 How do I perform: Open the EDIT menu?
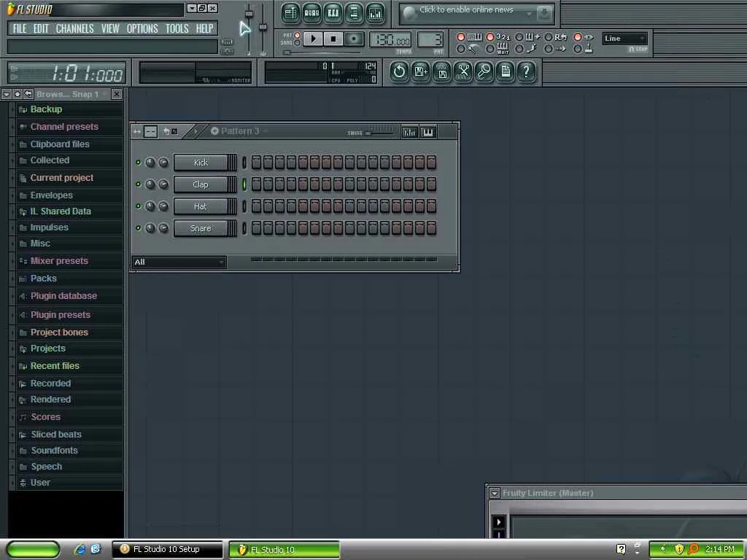point(41,28)
